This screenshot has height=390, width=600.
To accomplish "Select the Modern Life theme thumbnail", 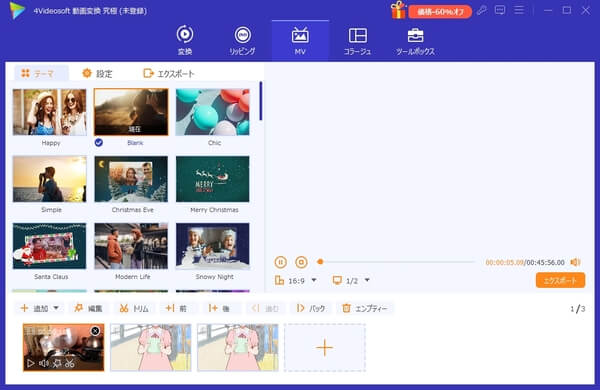I will click(131, 246).
